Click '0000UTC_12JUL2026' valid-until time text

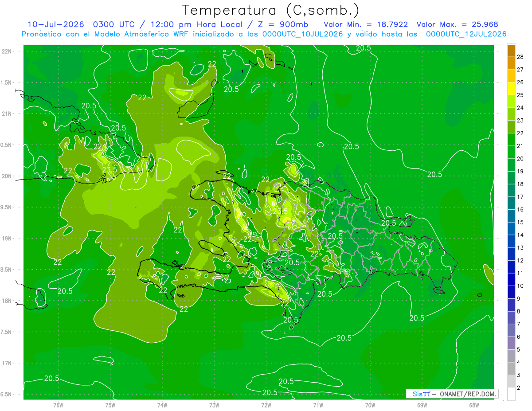pos(466,34)
